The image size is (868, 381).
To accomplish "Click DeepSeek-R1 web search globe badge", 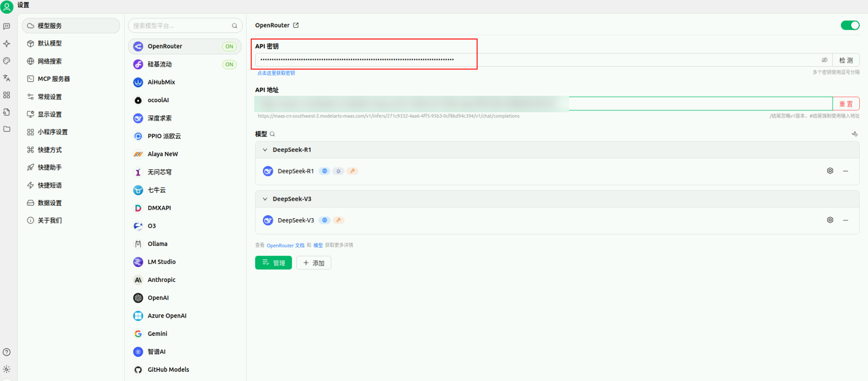I will (x=324, y=171).
